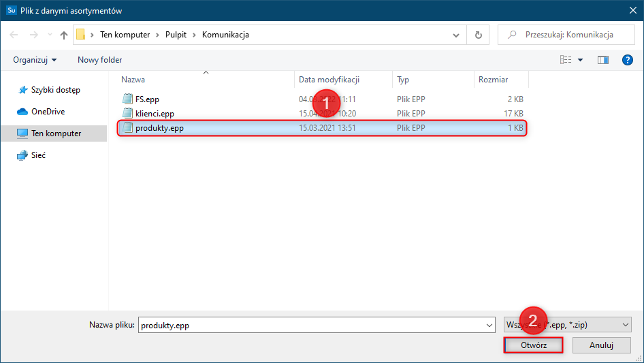Select the FS.epp file

[147, 99]
